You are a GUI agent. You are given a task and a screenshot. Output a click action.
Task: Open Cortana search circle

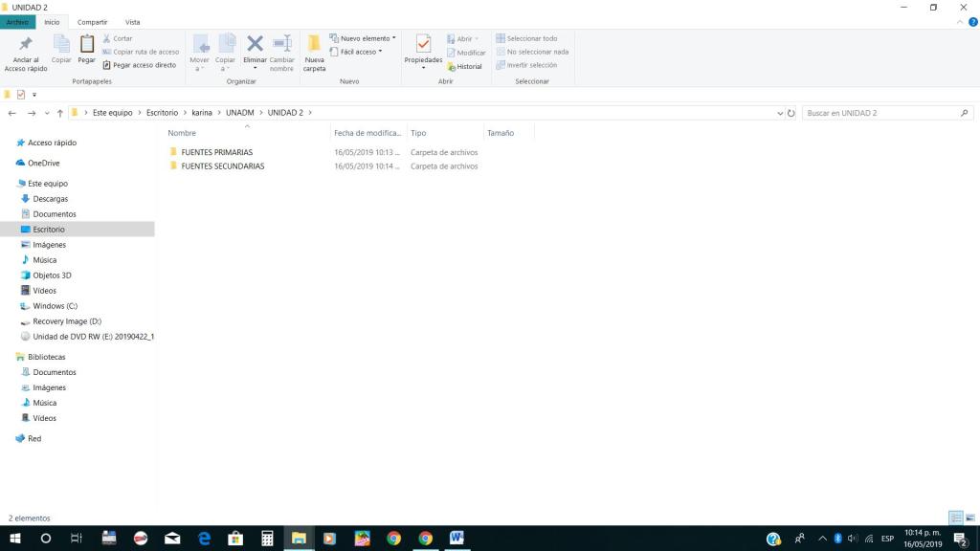pyautogui.click(x=46, y=538)
